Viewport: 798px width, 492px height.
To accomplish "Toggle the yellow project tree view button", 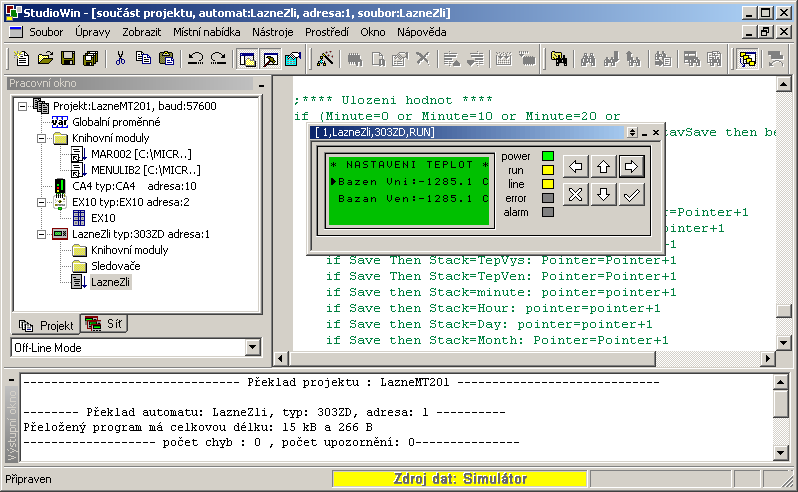I will pos(748,59).
